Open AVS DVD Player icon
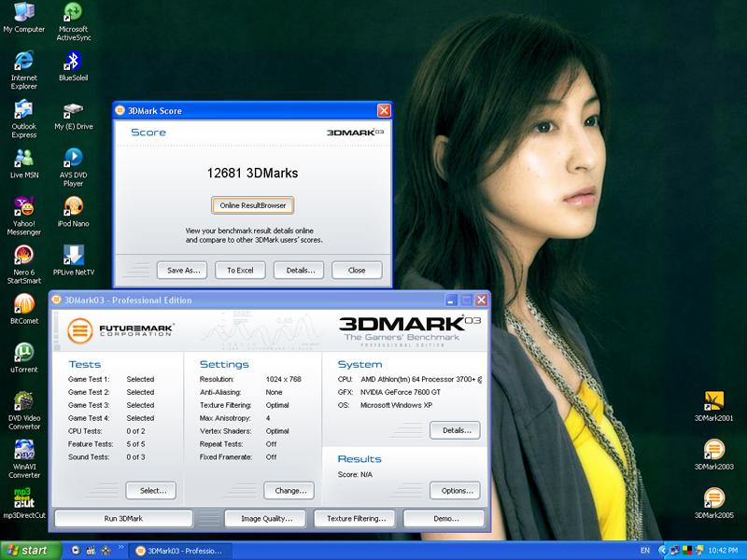The image size is (747, 560). coord(74,168)
